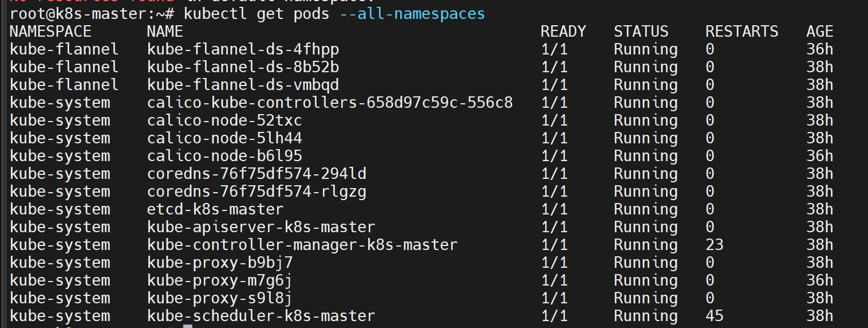
Task: Select calico-node-b6l95 pod name
Action: pyautogui.click(x=224, y=156)
